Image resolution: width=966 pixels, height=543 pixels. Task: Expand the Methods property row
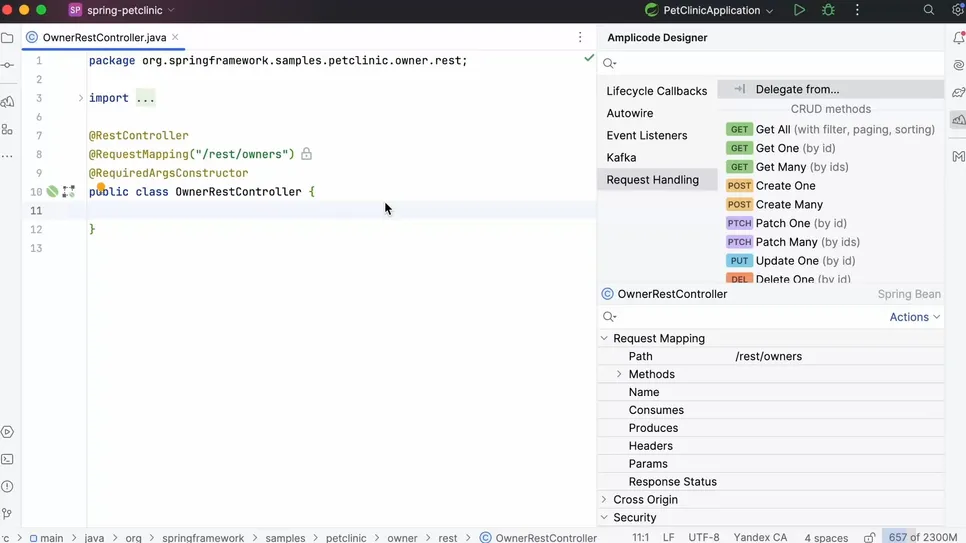pos(619,374)
